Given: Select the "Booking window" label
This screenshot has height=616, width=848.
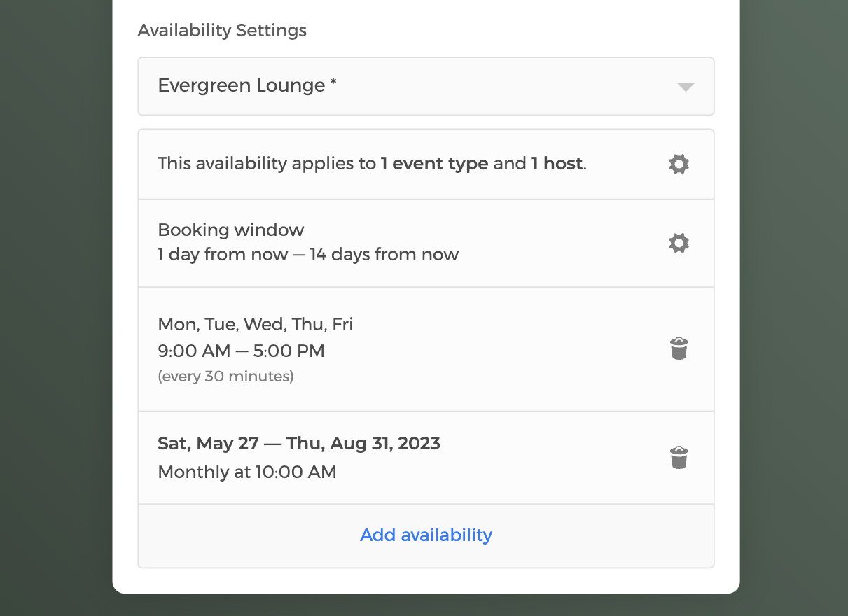Looking at the screenshot, I should (x=231, y=230).
